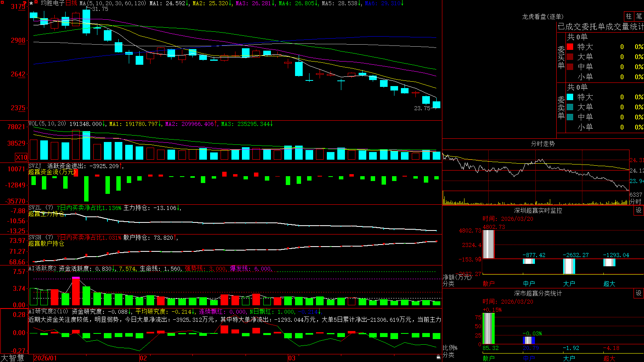Click the 超大 bar showing -1293.04
The image size is (644, 362).
[x=609, y=262]
